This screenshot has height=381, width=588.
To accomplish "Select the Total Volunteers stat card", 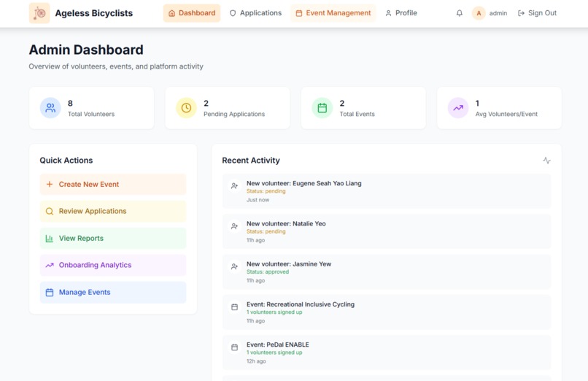I will coord(91,108).
